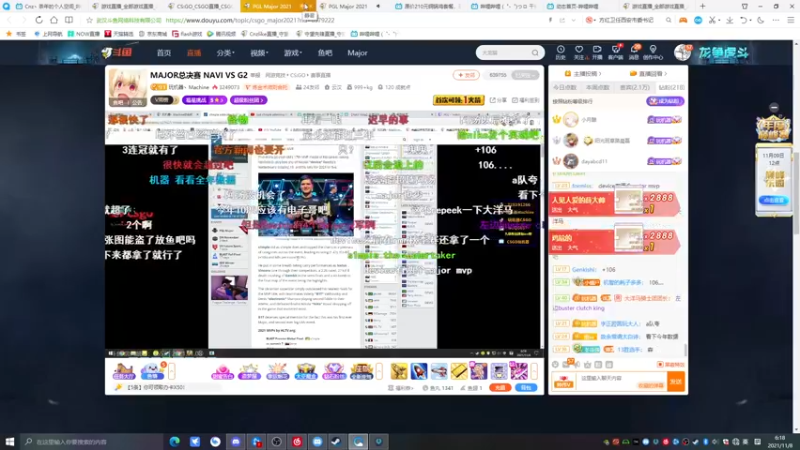The image size is (800, 450).
Task: Expand the 分类 category dropdown
Action: coord(225,53)
